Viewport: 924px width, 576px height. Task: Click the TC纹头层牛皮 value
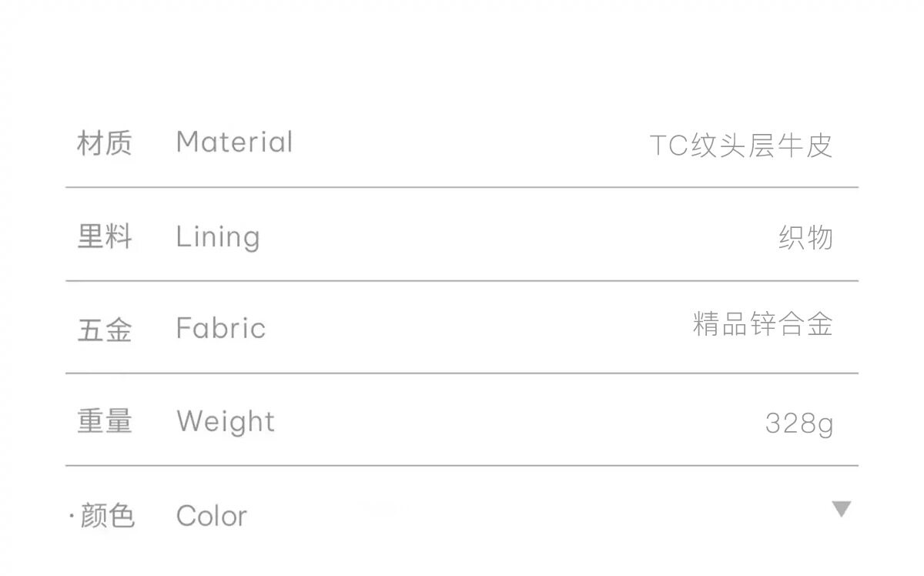point(741,146)
